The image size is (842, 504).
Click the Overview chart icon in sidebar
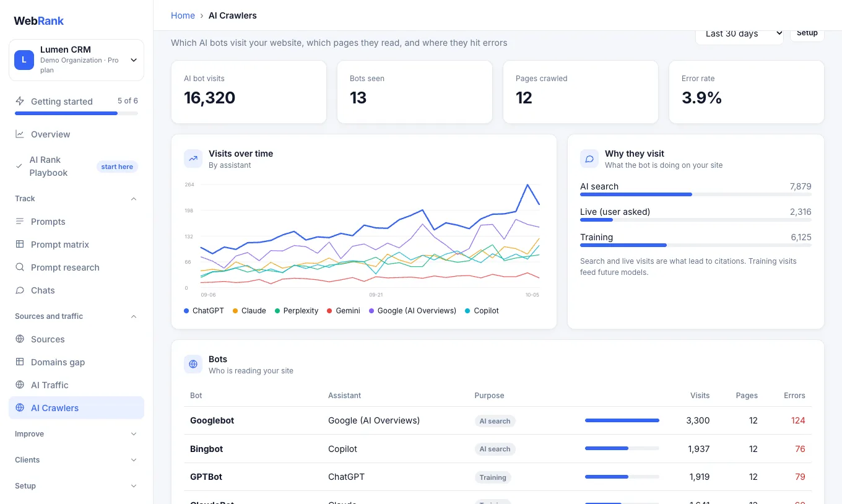20,134
